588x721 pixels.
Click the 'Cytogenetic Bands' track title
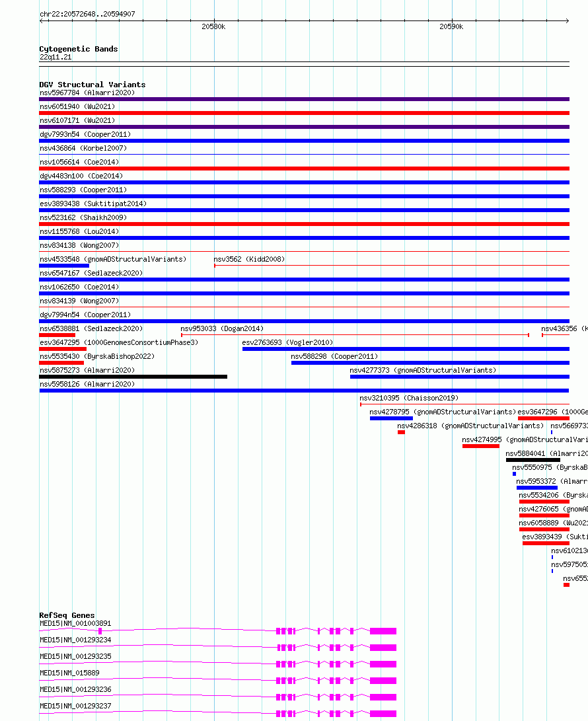(x=79, y=49)
